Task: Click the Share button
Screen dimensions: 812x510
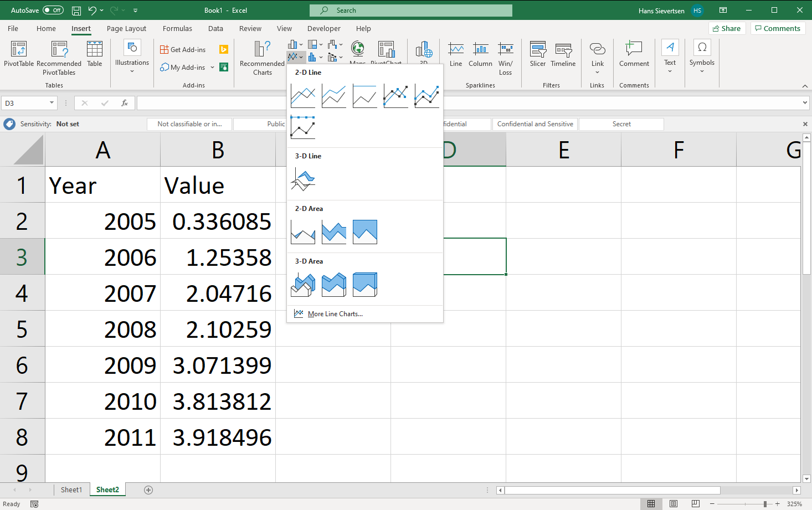Action: click(727, 28)
